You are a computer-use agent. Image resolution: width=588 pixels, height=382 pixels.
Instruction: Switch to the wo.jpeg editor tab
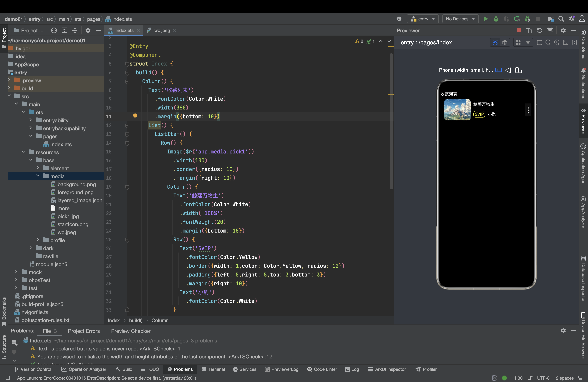point(162,30)
